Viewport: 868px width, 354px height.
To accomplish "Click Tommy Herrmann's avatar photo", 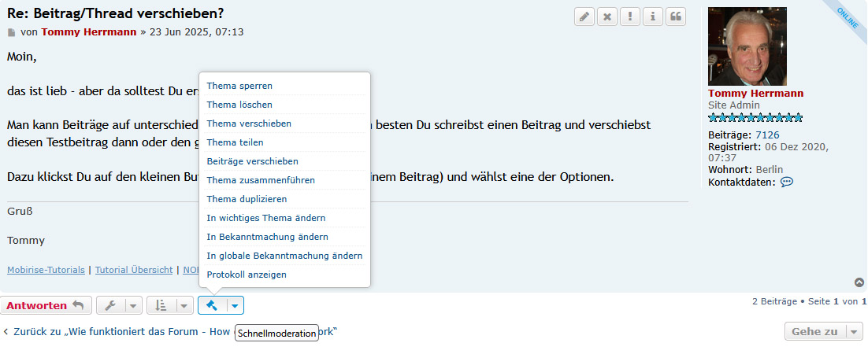I will (747, 46).
